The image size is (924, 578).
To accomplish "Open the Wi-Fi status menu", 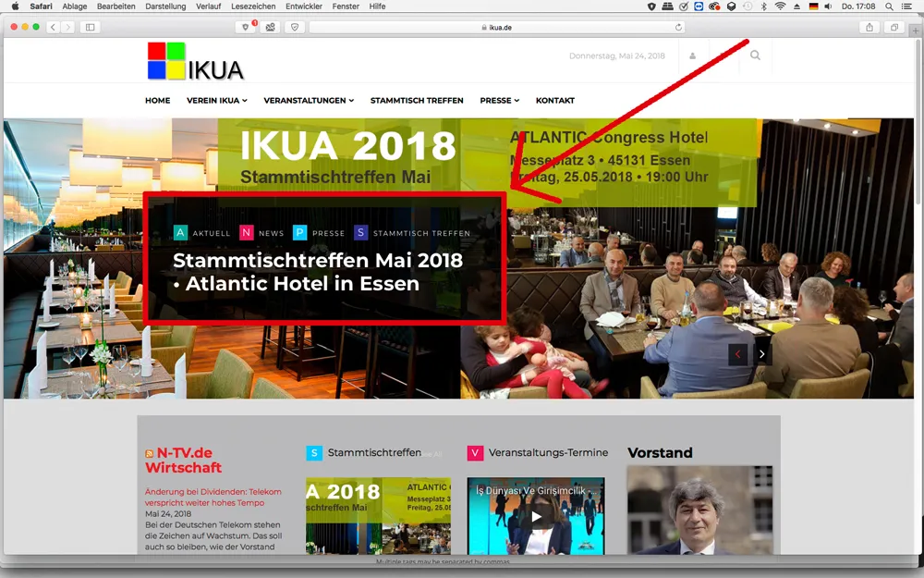I will (780, 6).
